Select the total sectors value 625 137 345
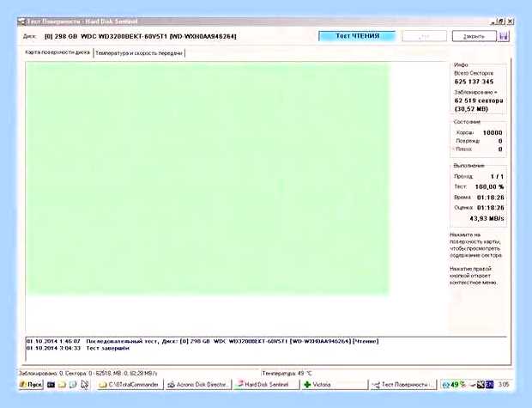Viewport: 532px width, 408px height. (474, 82)
